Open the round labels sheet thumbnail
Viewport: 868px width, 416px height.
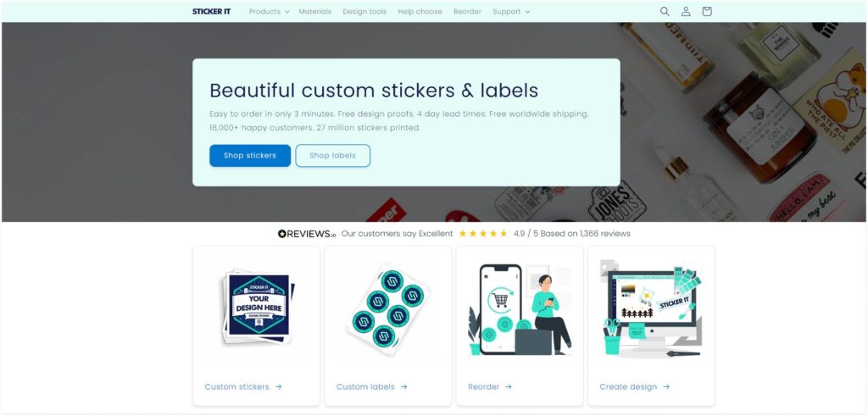387,308
